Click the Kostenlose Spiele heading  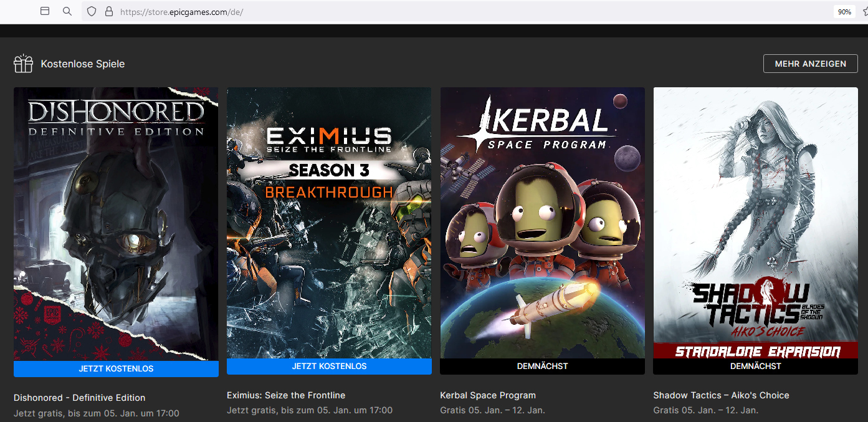83,64
